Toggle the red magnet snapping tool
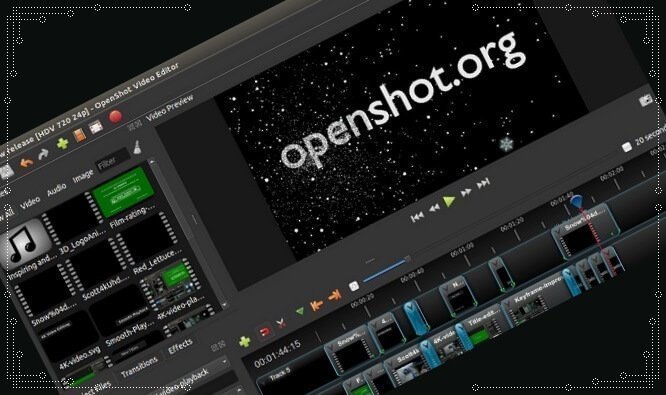Image resolution: width=666 pixels, height=395 pixels. tap(265, 331)
